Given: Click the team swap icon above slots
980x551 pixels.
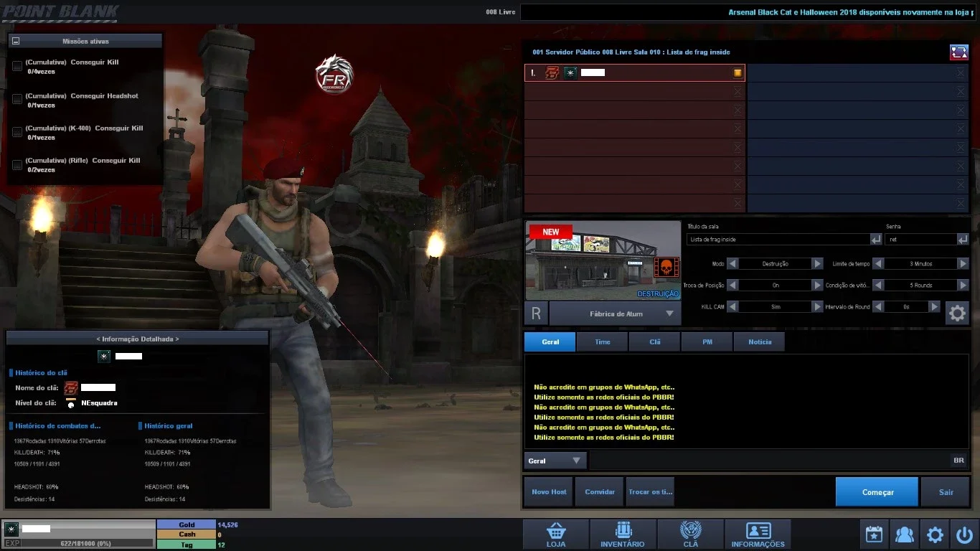Looking at the screenshot, I should pos(959,52).
